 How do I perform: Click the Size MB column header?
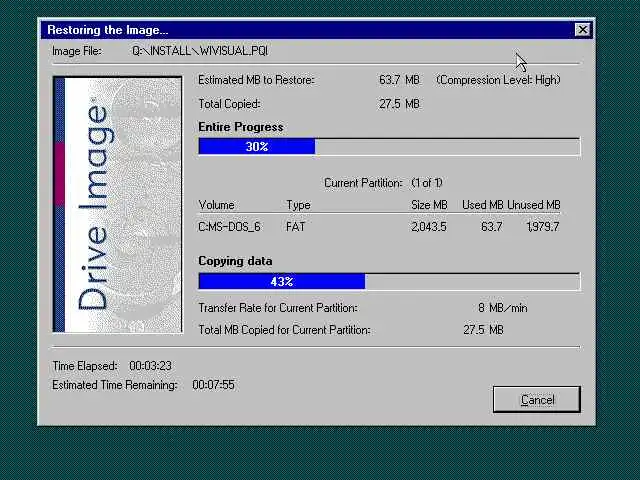click(429, 205)
